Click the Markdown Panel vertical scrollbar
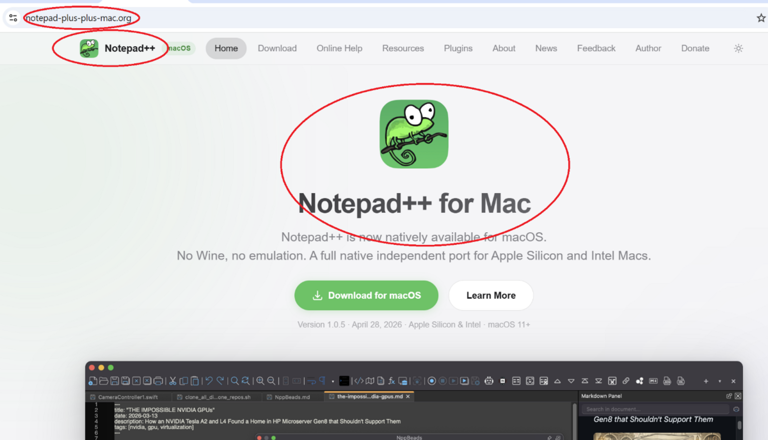Viewport: 768px width, 440px height. coord(739,427)
